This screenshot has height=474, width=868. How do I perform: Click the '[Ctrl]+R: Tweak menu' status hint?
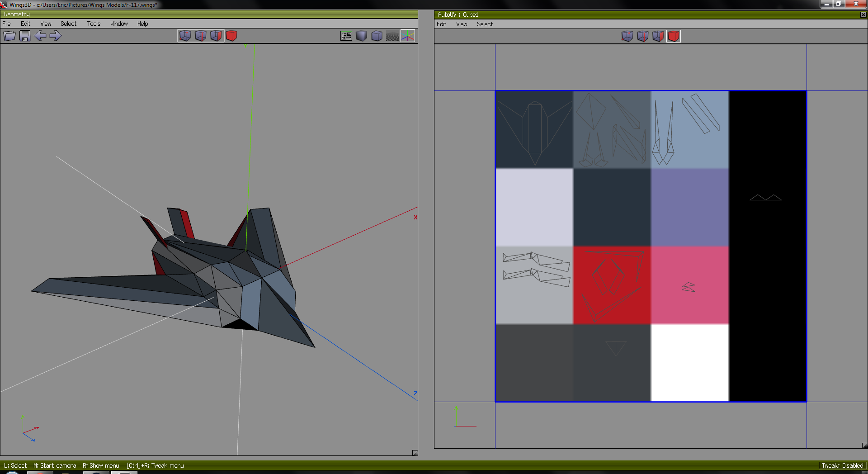tap(155, 465)
